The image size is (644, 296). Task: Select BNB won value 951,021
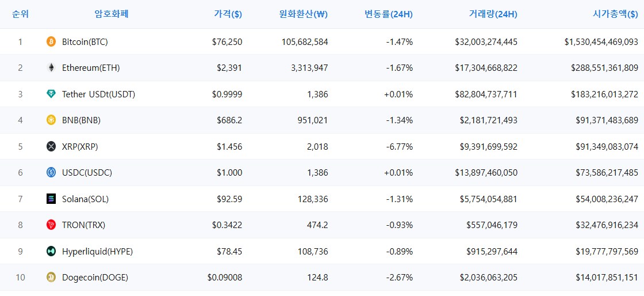tap(313, 120)
